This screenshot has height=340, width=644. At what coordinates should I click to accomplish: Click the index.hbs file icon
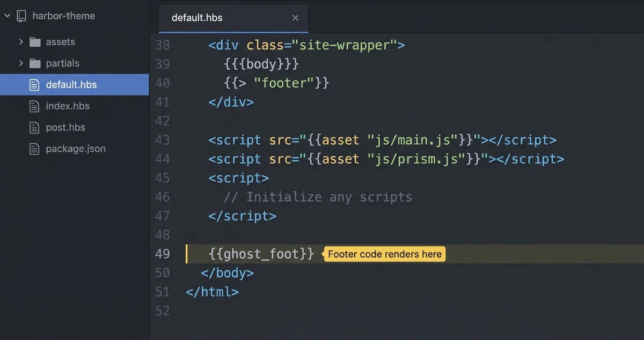tap(35, 106)
